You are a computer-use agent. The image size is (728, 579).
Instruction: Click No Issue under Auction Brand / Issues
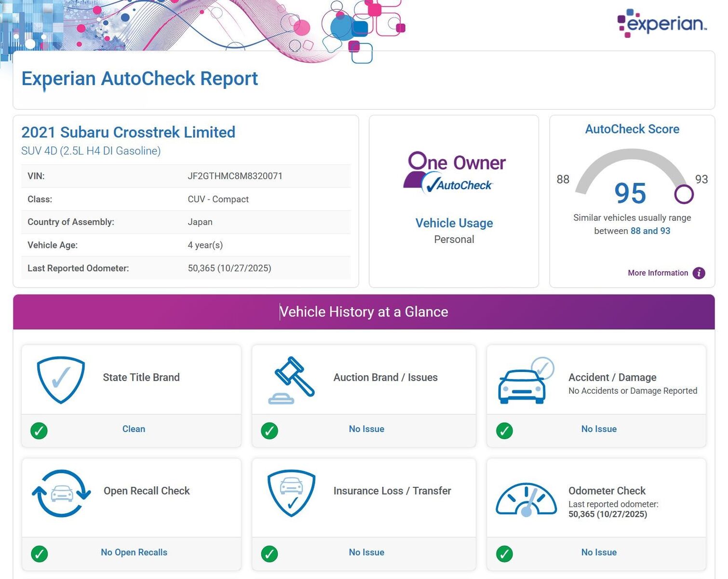(x=366, y=429)
